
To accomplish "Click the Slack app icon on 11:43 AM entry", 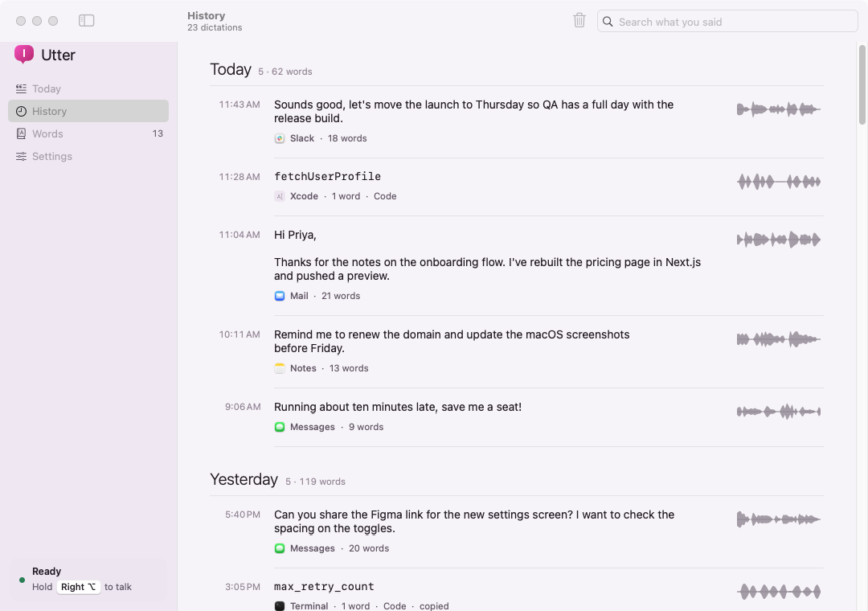I will coord(280,138).
